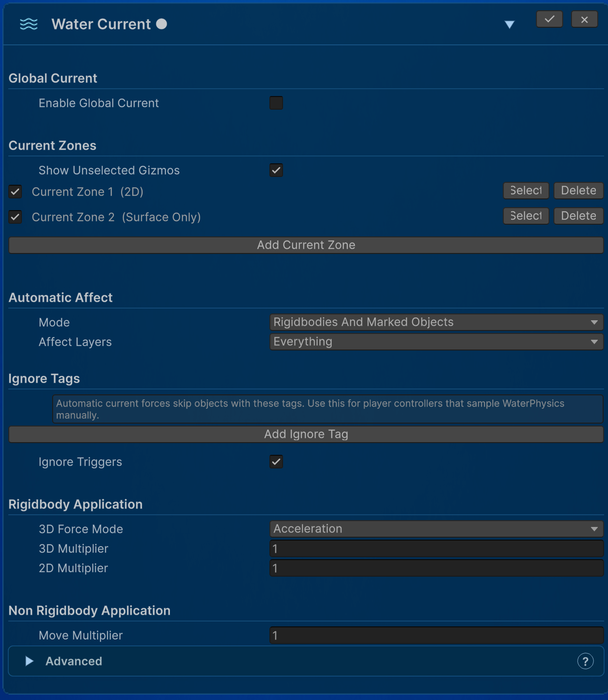Click the Current Zone 2 (Surface Only) label
Viewport: 608px width, 700px height.
click(116, 217)
